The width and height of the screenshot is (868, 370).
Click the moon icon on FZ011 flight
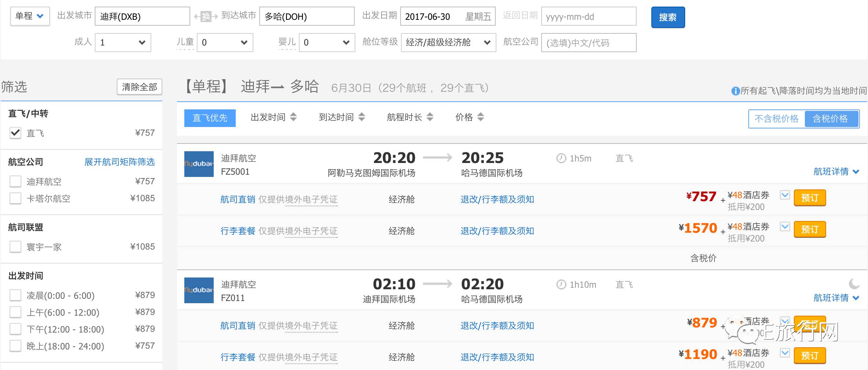[854, 283]
